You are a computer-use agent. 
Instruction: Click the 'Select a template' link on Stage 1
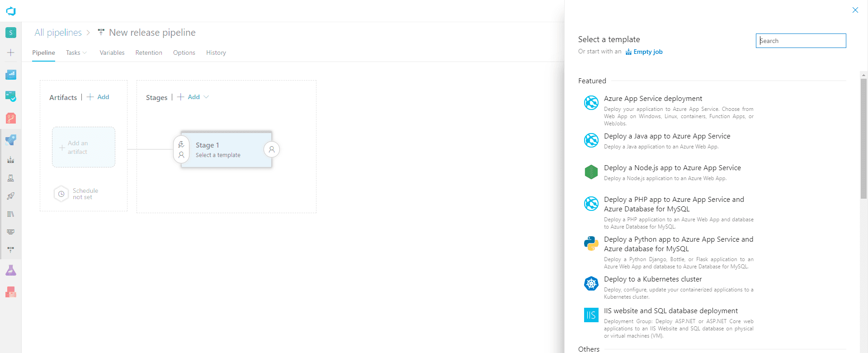click(x=218, y=155)
